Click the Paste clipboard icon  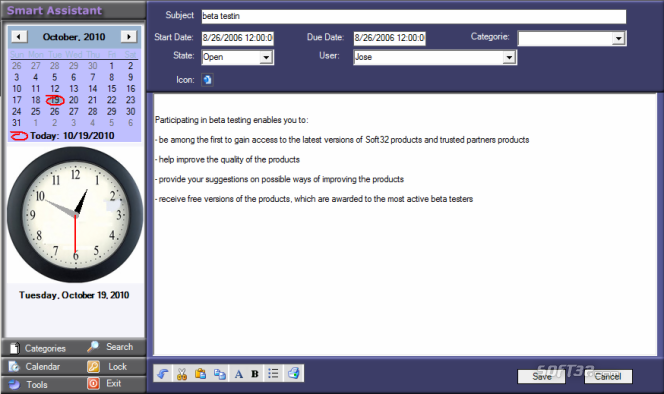pos(200,374)
